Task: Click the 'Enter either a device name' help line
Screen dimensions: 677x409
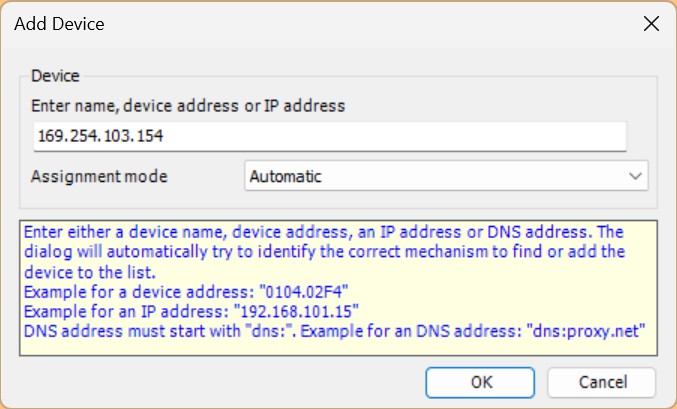Action: [x=323, y=232]
